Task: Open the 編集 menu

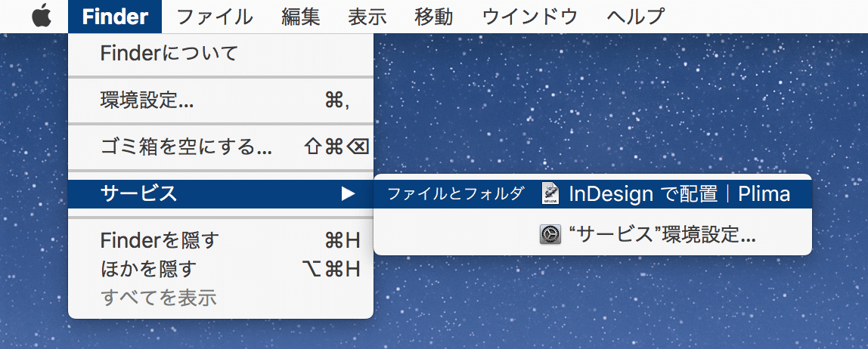Action: pyautogui.click(x=301, y=17)
